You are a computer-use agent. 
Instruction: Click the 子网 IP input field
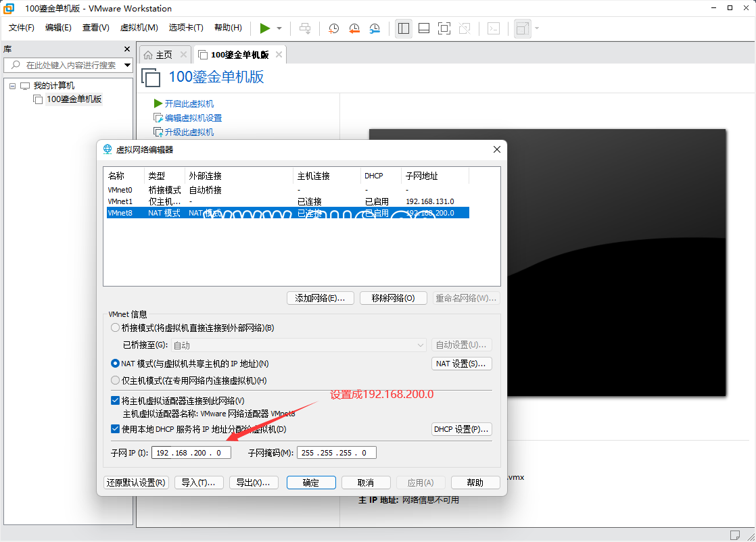[x=191, y=453]
